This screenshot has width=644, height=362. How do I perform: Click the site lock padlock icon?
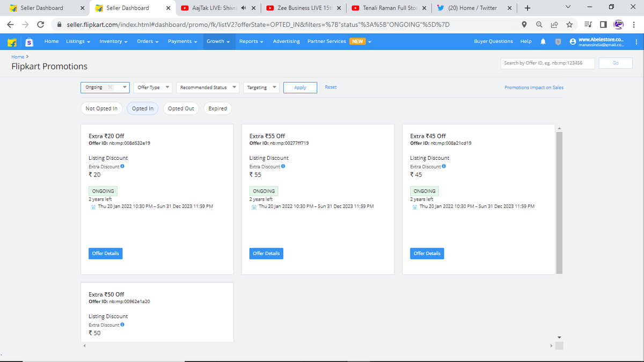(59, 25)
